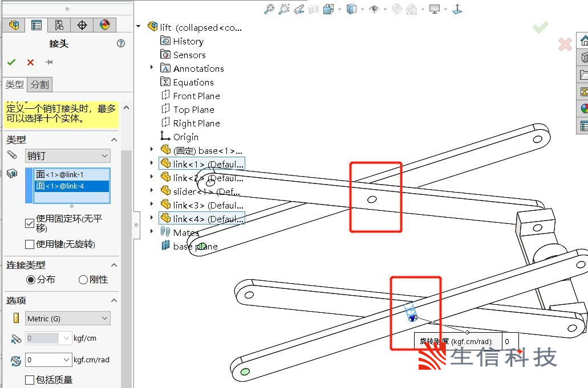Image resolution: width=588 pixels, height=388 pixels.
Task: Click the axial stiffness icon
Action: click(x=16, y=338)
